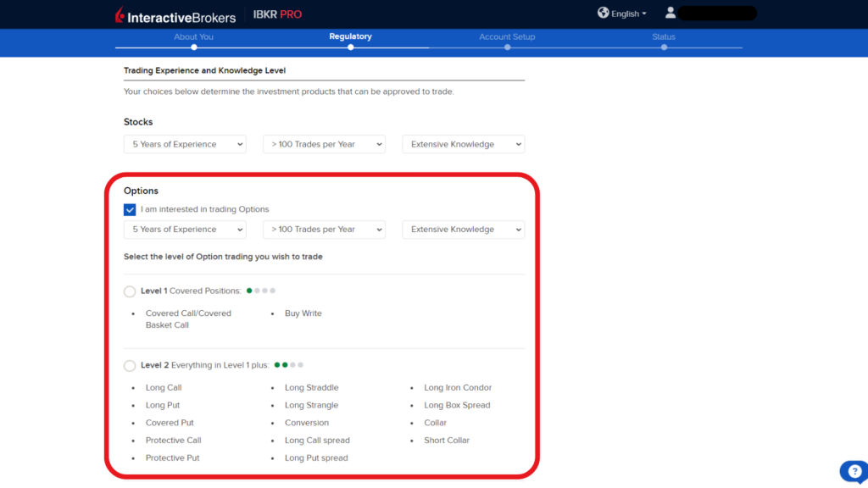
Task: Go to the Status step
Action: [x=664, y=37]
